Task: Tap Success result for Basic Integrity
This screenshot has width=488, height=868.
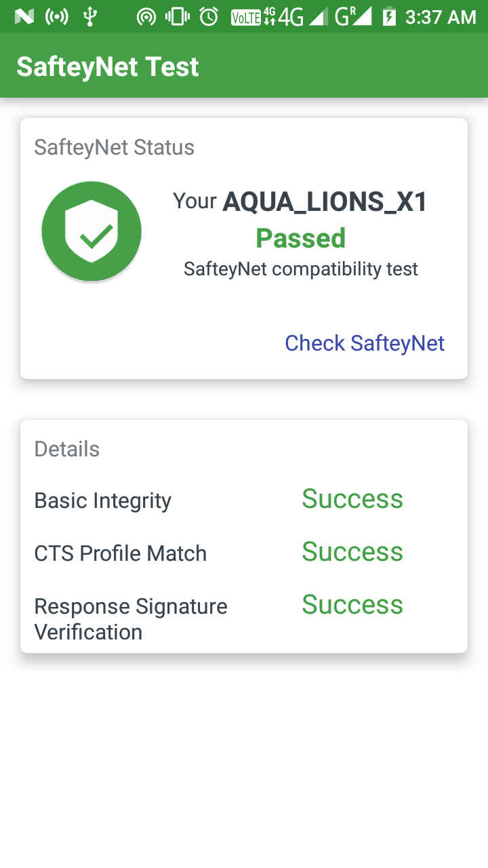Action: [x=352, y=499]
